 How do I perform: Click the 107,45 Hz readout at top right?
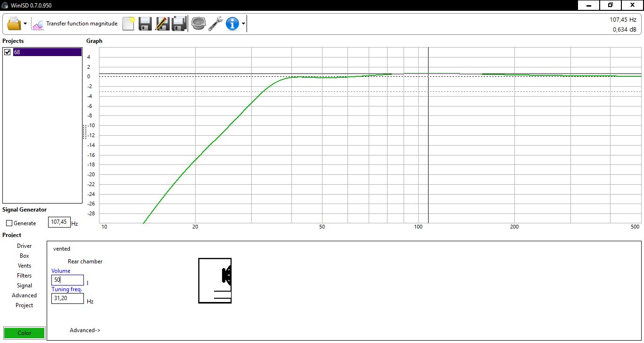click(623, 19)
